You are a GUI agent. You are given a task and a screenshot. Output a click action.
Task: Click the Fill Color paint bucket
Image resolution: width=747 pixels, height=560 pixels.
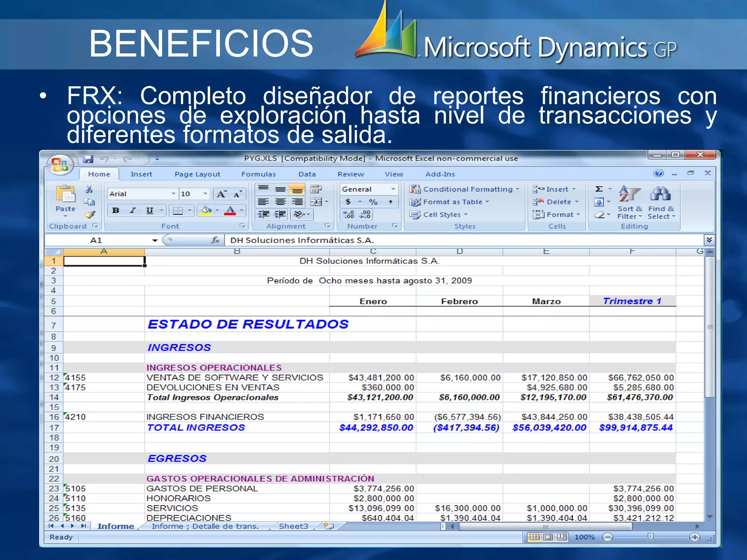coord(206,210)
